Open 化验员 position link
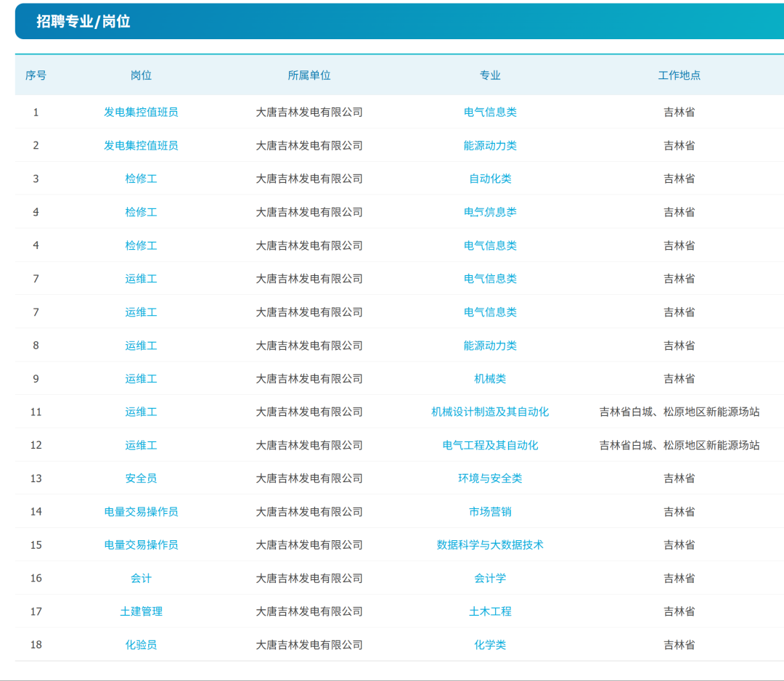The image size is (784, 681). tap(141, 645)
